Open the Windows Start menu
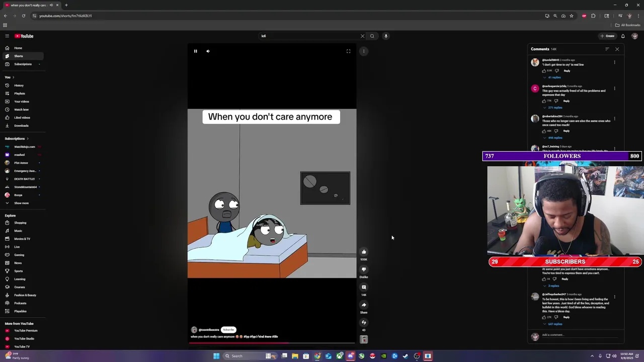This screenshot has width=644, height=362. click(x=216, y=356)
